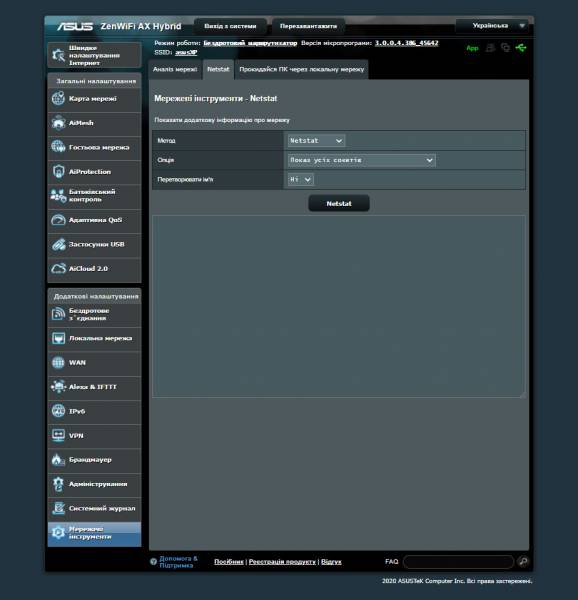The height and width of the screenshot is (600, 578).
Task: Click the output area resize handle
Action: 523,395
